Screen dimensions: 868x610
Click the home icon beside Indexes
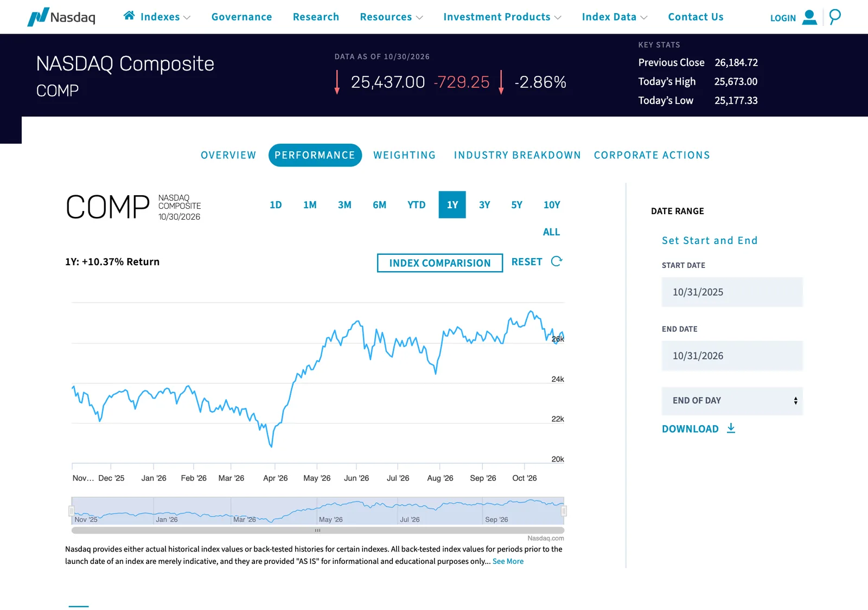pos(129,16)
